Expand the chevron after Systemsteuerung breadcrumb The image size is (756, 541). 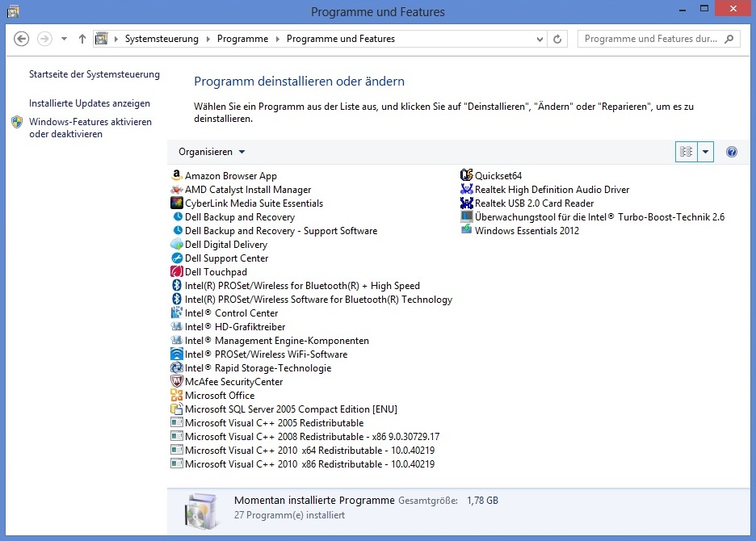coord(208,39)
